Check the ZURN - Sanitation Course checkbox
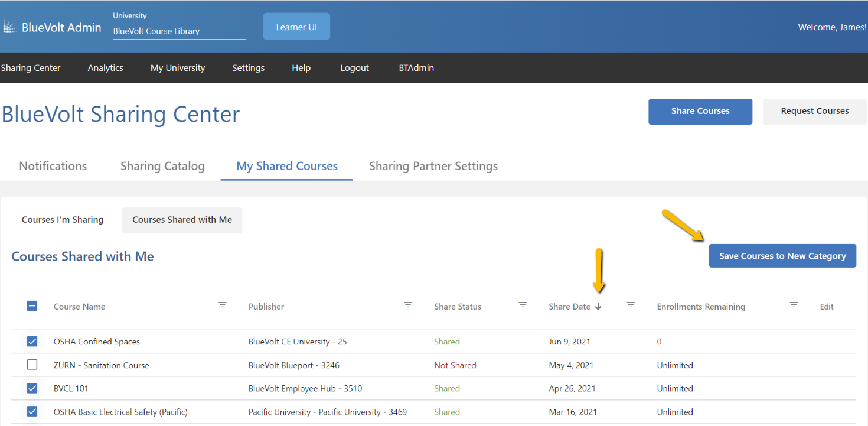The width and height of the screenshot is (868, 426). [32, 365]
